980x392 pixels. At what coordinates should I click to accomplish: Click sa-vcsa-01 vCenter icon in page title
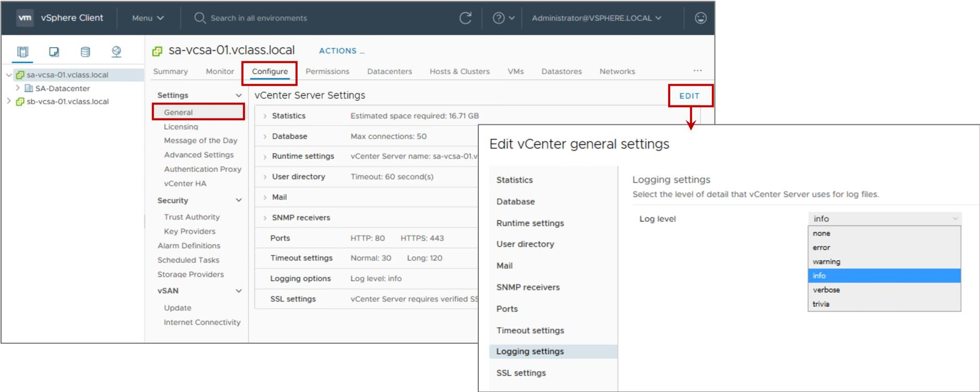157,51
